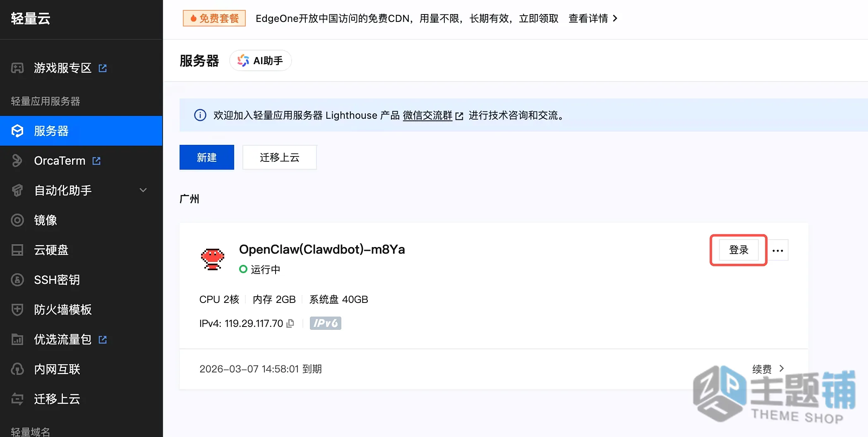
Task: Click the 免费套餐 promo tag
Action: tap(214, 18)
